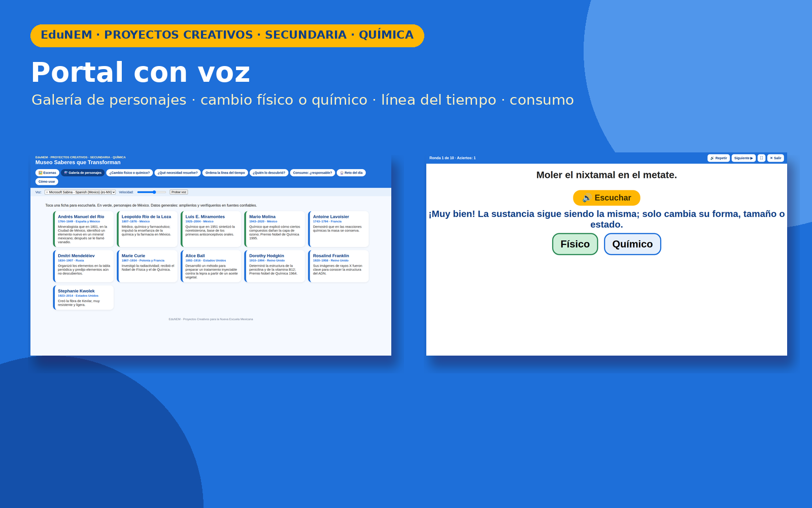Viewport: 812px width, 508px height.
Task: Choose the Químico answer
Action: 632,244
